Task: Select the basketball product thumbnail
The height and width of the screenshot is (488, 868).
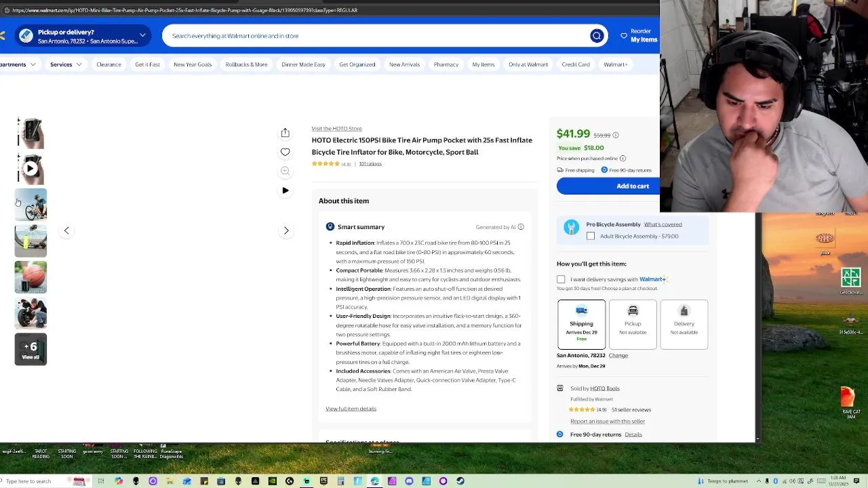Action: pyautogui.click(x=31, y=277)
